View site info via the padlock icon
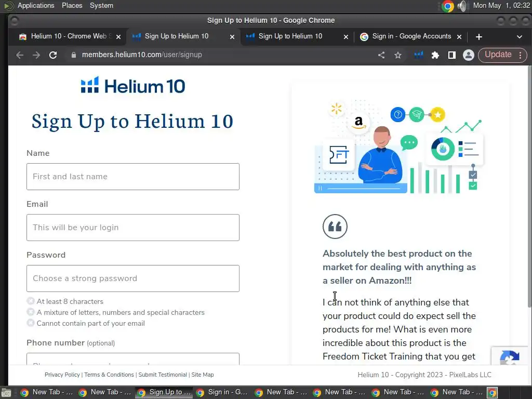Screen dimensions: 532x399 (74, 55)
